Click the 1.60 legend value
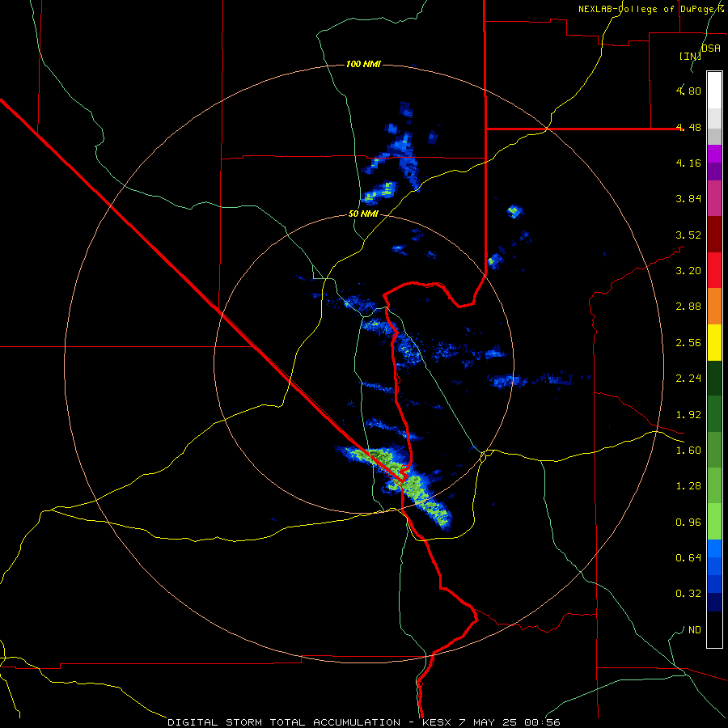Viewport: 728px width, 728px height. pyautogui.click(x=688, y=450)
